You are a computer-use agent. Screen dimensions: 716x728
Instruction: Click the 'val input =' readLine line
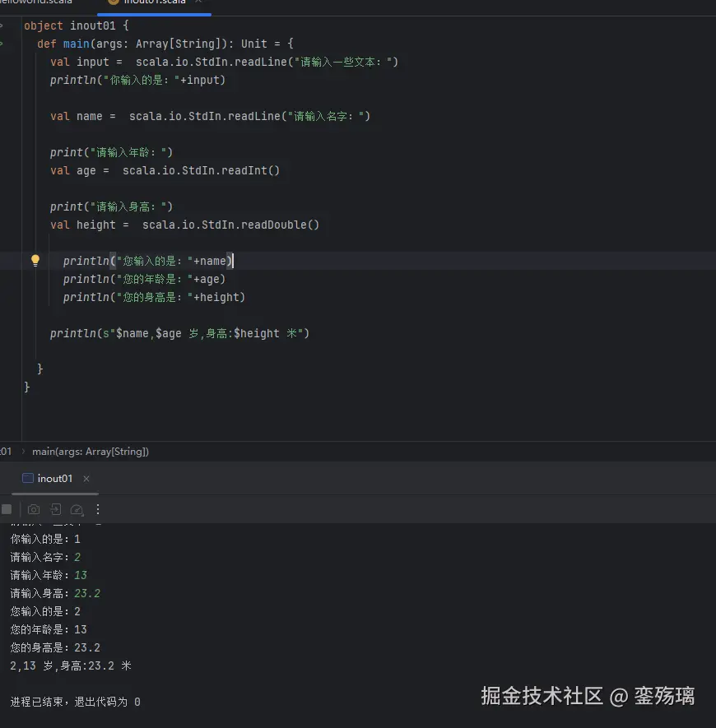pyautogui.click(x=225, y=62)
